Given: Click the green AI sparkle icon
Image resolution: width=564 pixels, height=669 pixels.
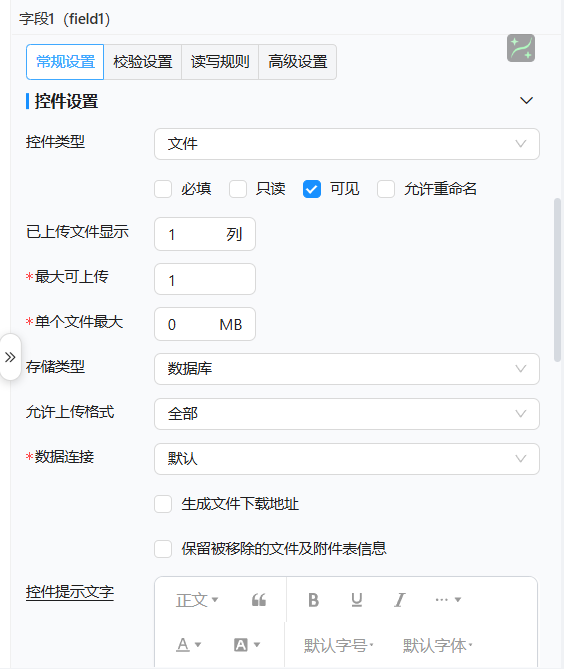Looking at the screenshot, I should [520, 48].
